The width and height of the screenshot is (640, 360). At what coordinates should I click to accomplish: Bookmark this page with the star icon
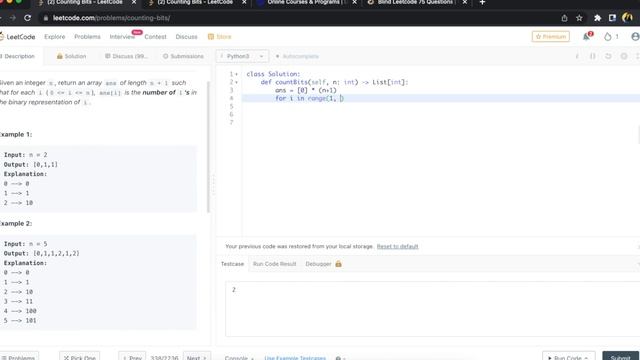[579, 18]
